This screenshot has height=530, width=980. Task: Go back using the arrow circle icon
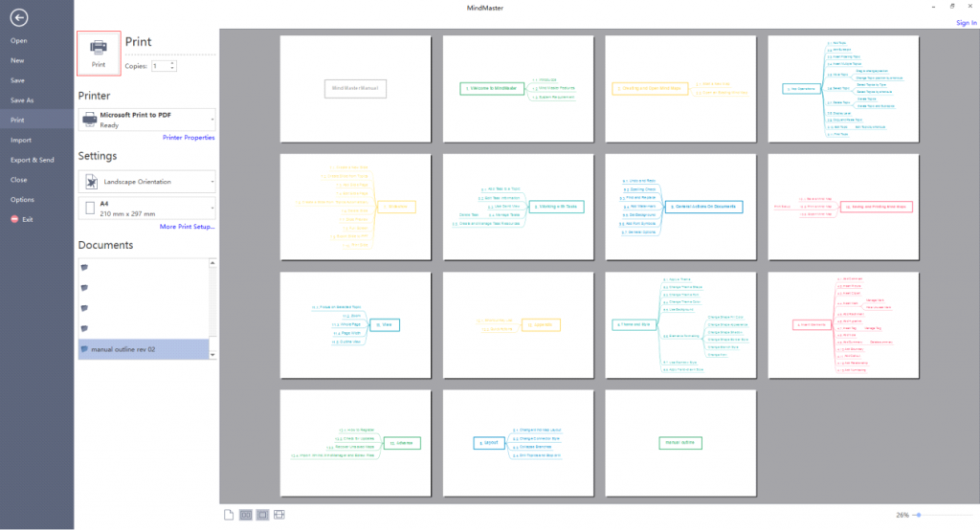[19, 17]
